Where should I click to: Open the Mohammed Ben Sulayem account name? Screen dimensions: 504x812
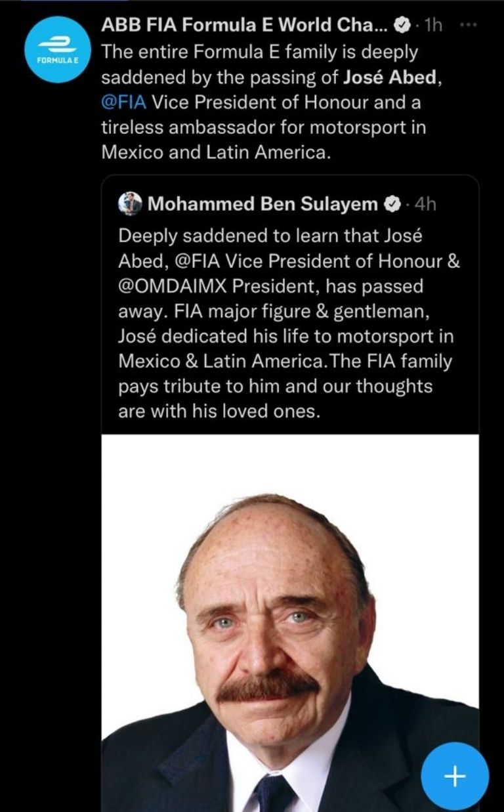tap(262, 204)
